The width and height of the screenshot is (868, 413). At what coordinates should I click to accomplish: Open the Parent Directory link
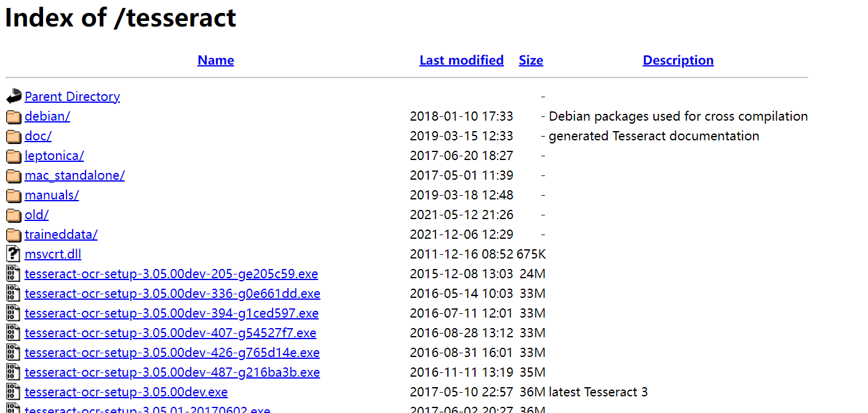click(72, 97)
